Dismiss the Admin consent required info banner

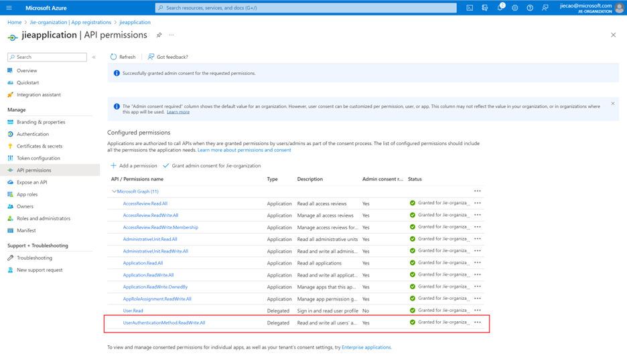(x=613, y=104)
